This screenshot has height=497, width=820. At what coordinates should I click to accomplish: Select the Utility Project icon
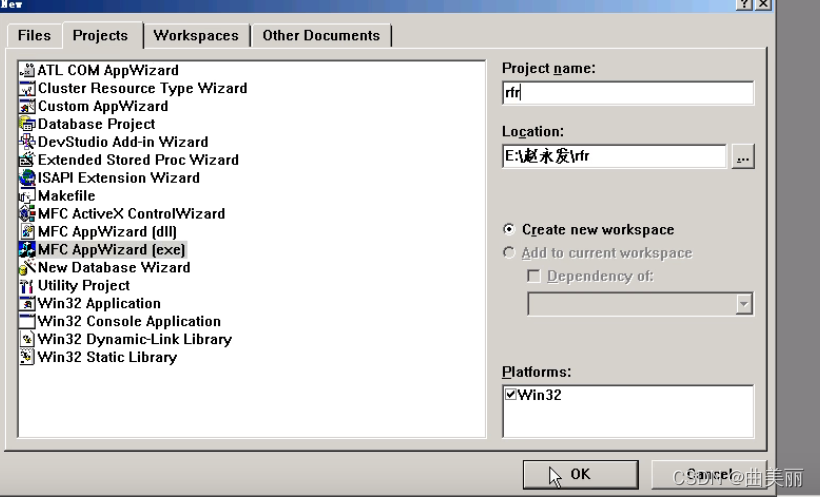tap(27, 286)
